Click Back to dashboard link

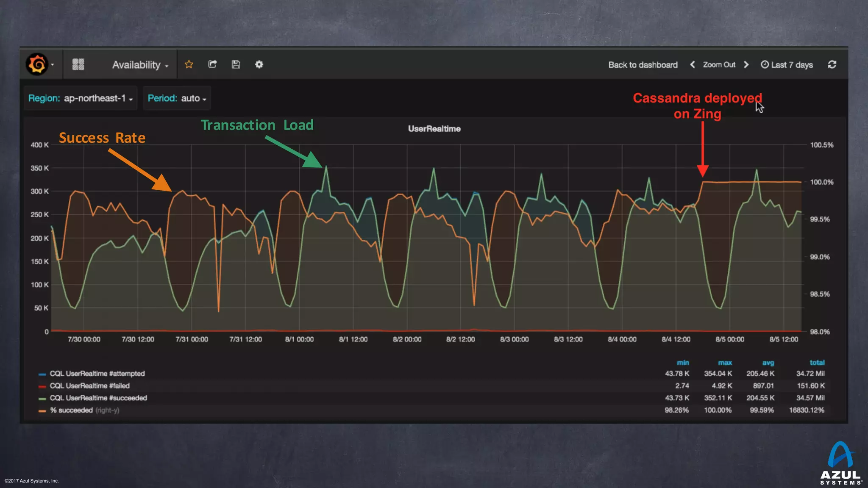643,65
